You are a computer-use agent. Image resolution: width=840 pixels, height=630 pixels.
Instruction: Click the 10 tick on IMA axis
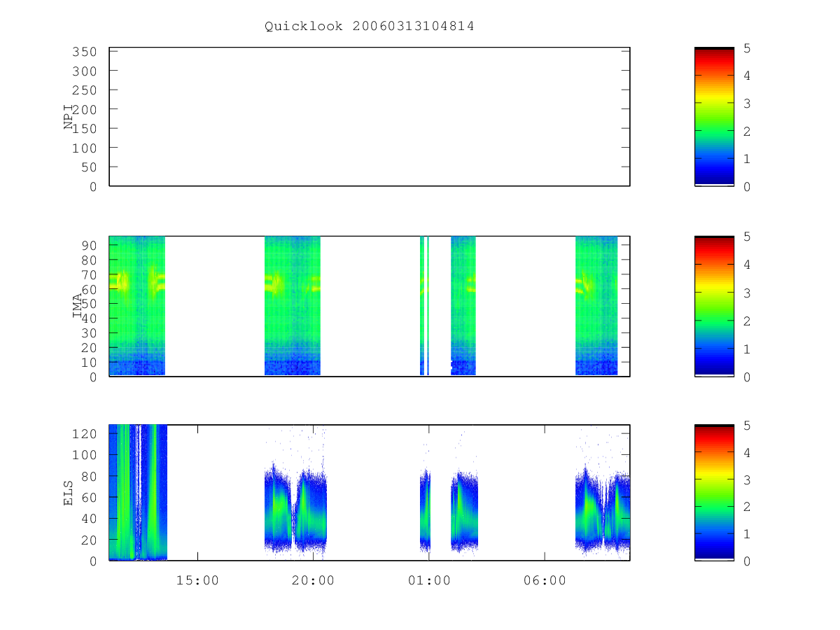[x=88, y=363]
